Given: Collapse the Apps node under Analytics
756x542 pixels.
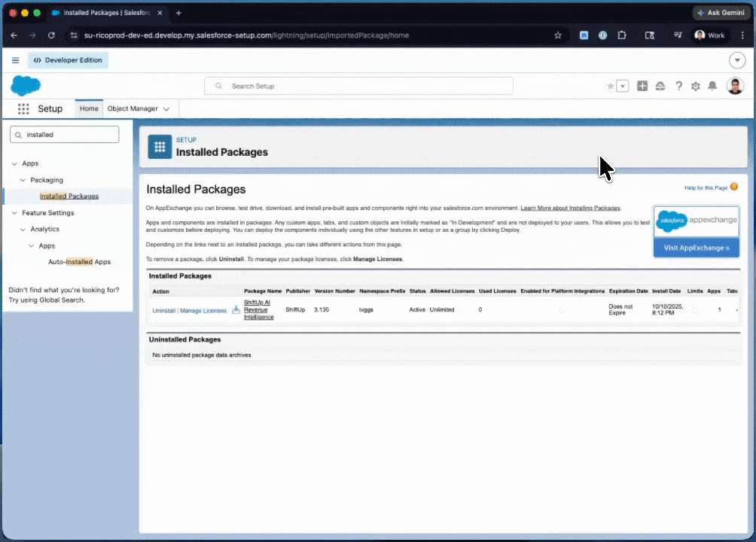Looking at the screenshot, I should pos(32,246).
